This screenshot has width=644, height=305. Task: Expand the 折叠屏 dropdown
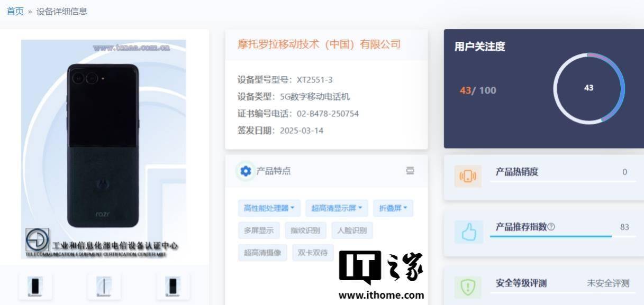(x=393, y=208)
